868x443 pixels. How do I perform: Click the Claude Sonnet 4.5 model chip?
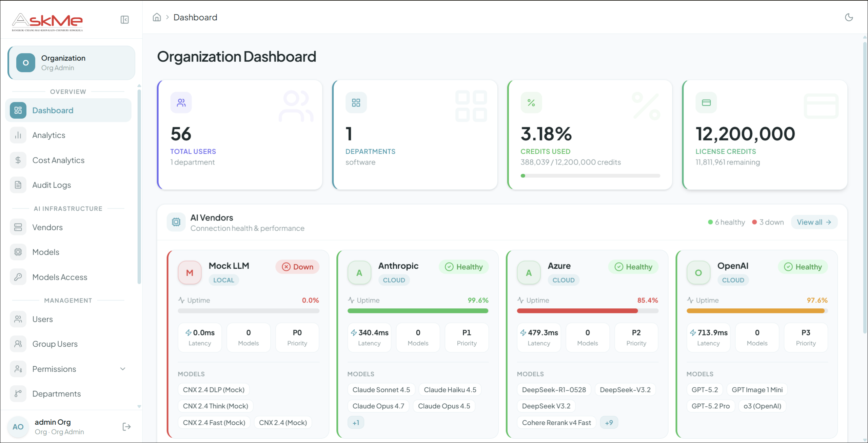point(381,390)
